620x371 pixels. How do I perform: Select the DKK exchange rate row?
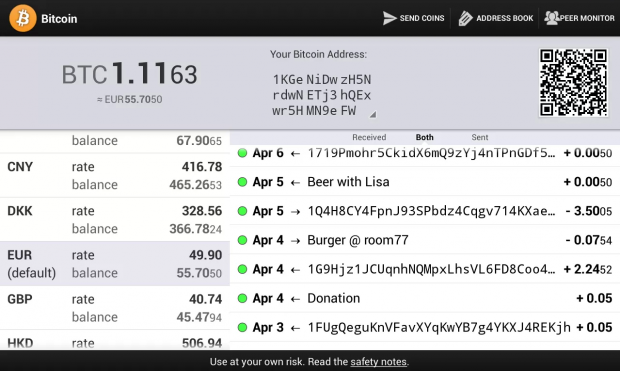point(115,220)
